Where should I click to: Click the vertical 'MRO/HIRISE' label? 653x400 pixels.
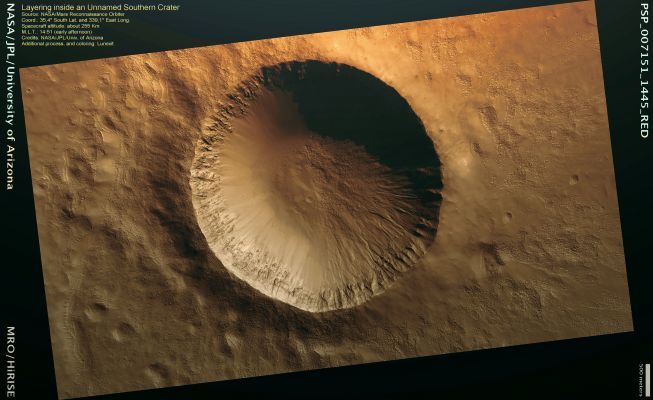click(x=10, y=361)
